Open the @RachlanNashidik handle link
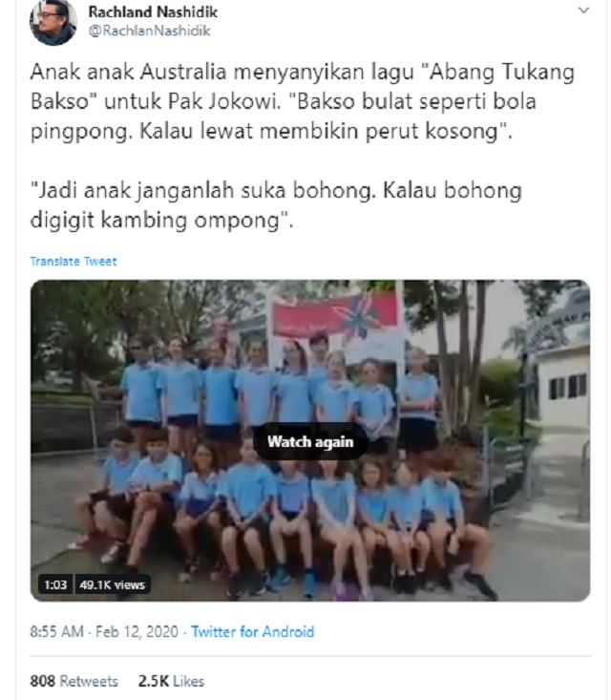 click(x=149, y=31)
